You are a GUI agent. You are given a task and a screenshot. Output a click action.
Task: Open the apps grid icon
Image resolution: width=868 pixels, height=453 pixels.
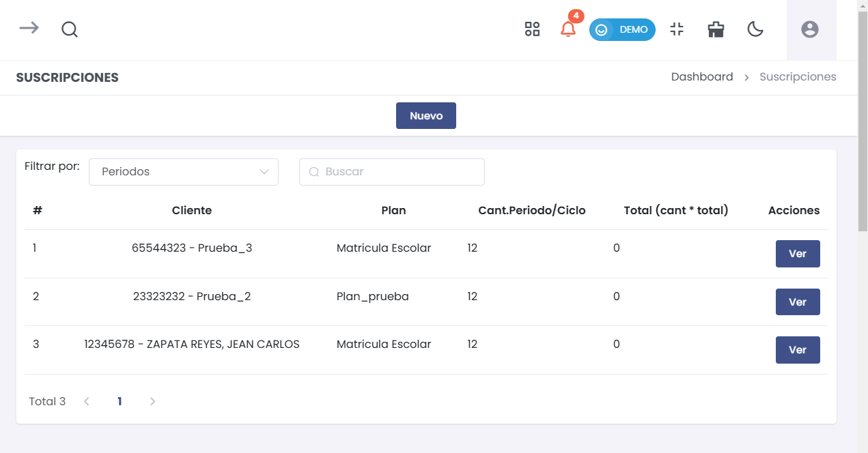pyautogui.click(x=532, y=29)
